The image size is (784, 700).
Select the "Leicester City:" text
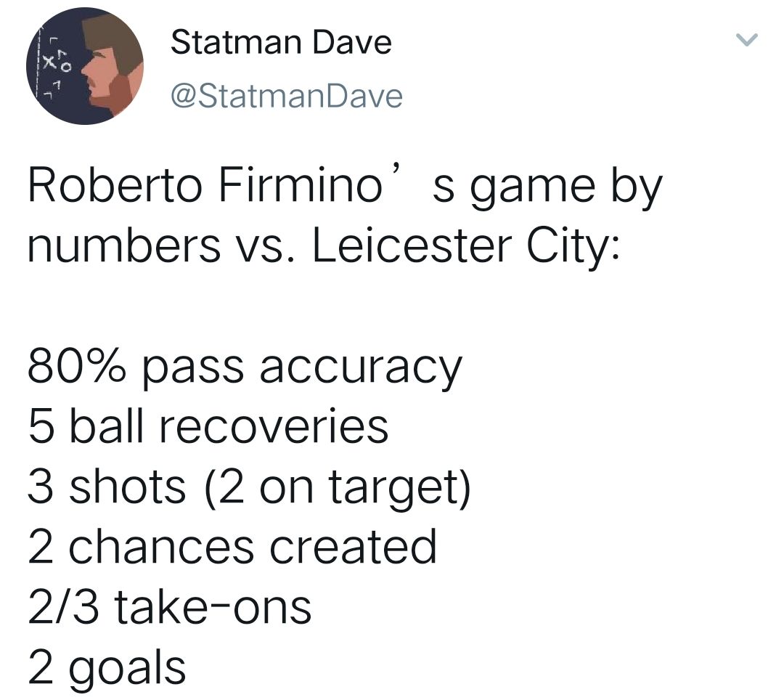pyautogui.click(x=465, y=246)
